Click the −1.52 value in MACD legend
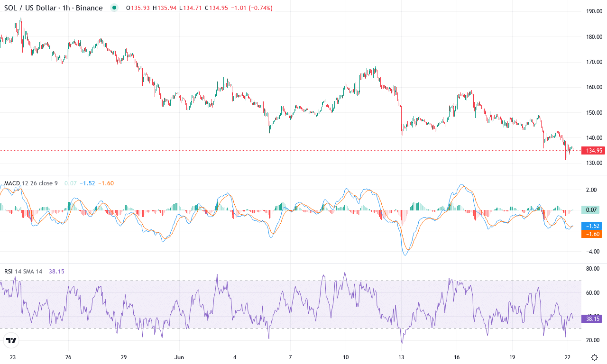The width and height of the screenshot is (607, 364). coord(87,183)
